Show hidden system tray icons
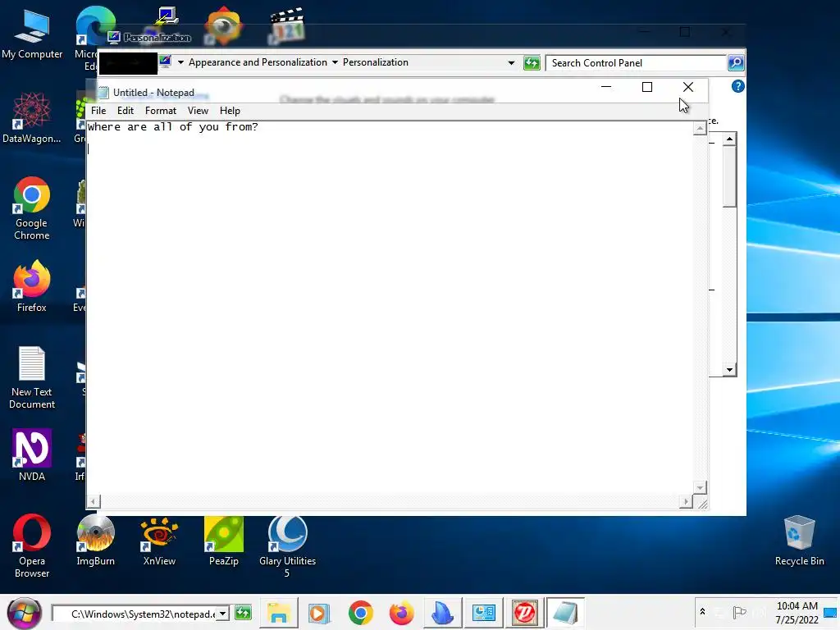This screenshot has width=840, height=630. [702, 612]
